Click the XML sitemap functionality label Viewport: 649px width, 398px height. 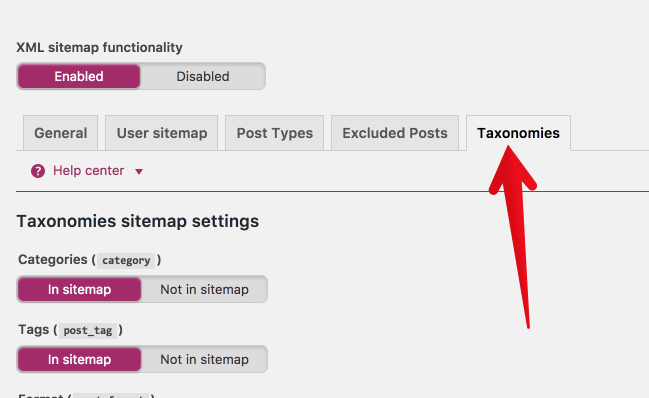click(99, 47)
